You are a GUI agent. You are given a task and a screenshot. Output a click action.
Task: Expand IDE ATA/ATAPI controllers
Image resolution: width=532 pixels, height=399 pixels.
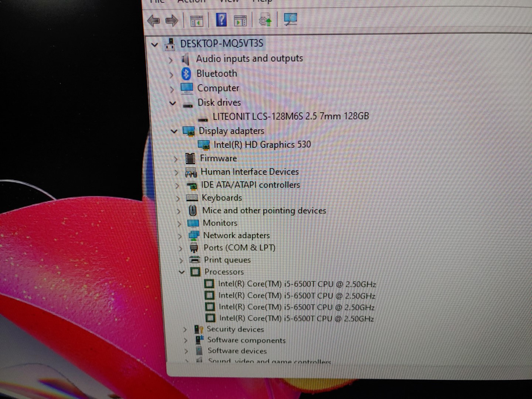point(177,186)
